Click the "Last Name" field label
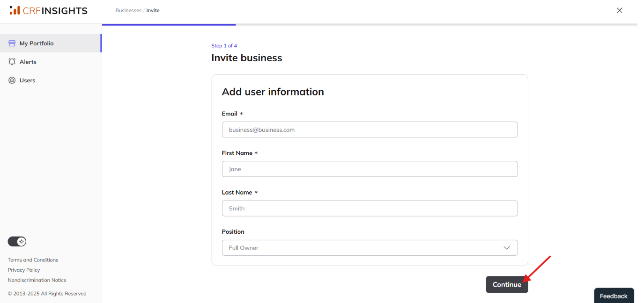Viewport: 644px width, 303px height. tap(237, 192)
